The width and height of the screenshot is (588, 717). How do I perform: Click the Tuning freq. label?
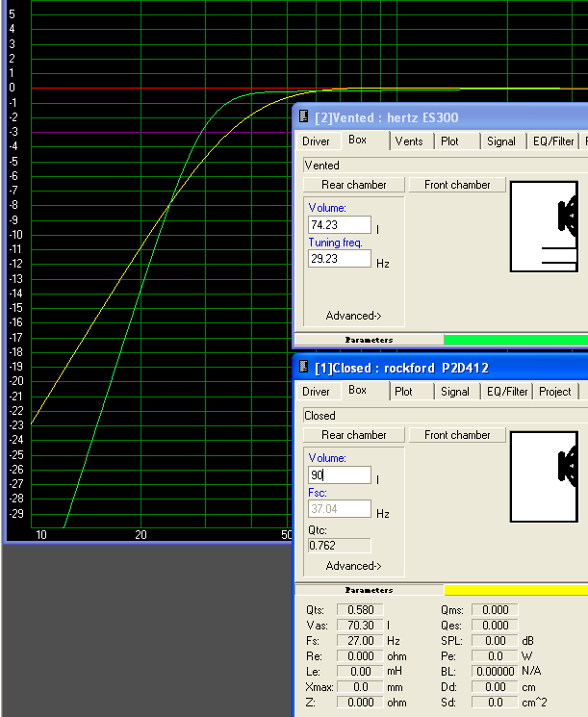335,243
